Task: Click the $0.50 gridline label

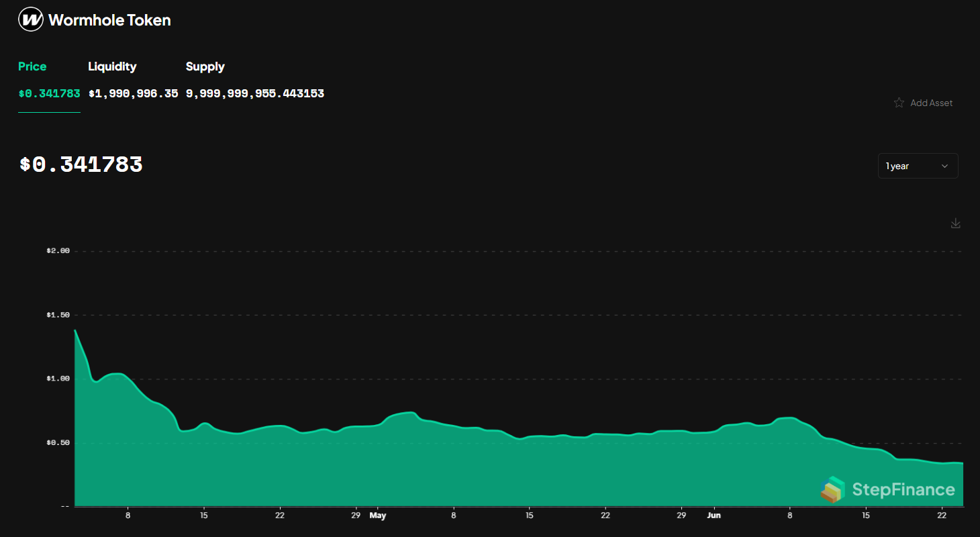Action: click(x=59, y=442)
